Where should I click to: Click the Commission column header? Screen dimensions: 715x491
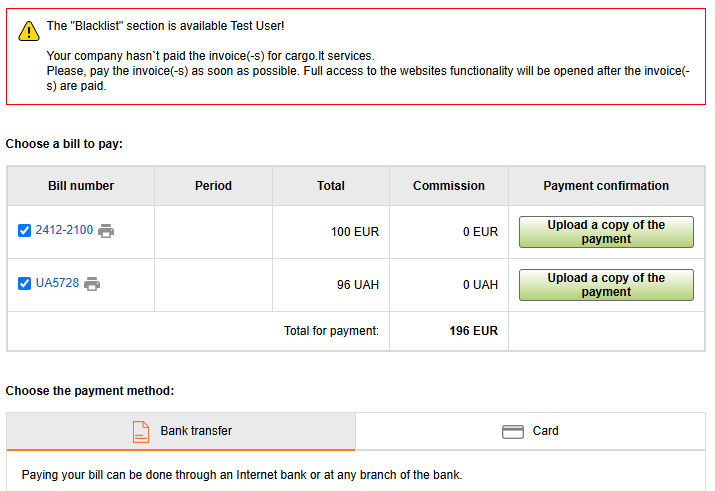point(449,186)
